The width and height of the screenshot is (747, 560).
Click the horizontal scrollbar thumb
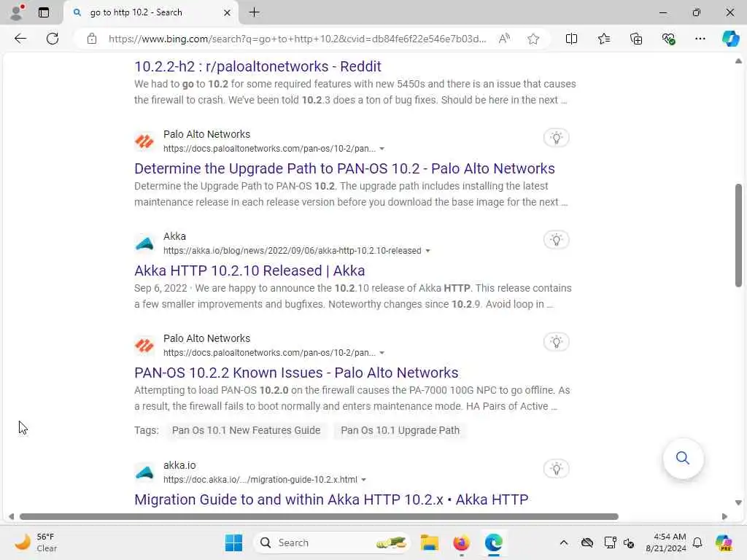(319, 517)
